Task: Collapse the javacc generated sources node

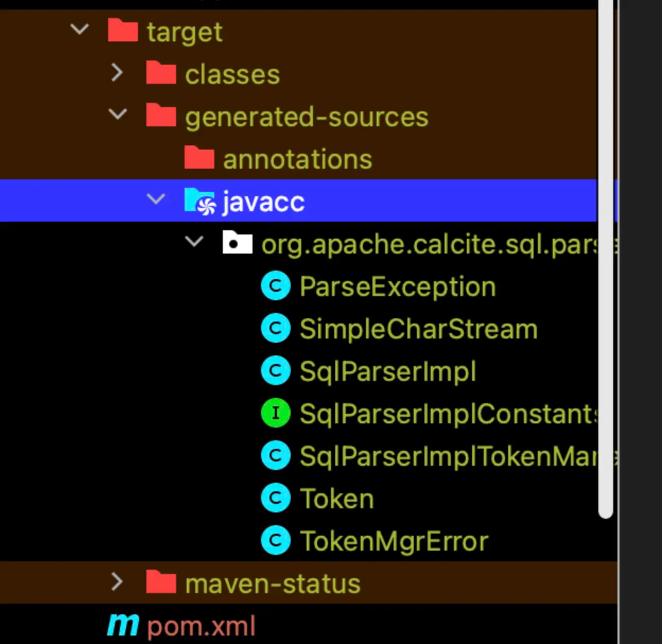Action: click(156, 200)
